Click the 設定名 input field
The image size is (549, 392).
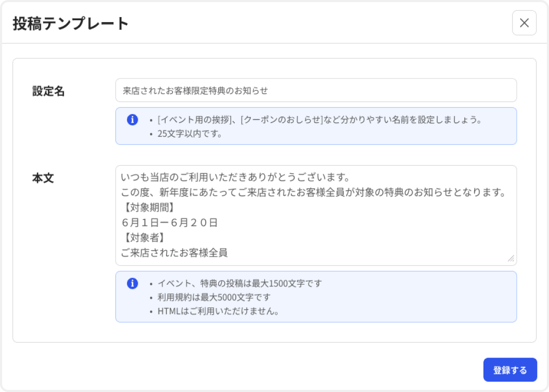coord(316,90)
